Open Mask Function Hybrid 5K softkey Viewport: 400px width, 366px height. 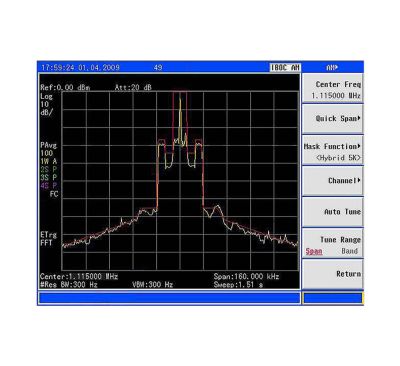(x=332, y=151)
